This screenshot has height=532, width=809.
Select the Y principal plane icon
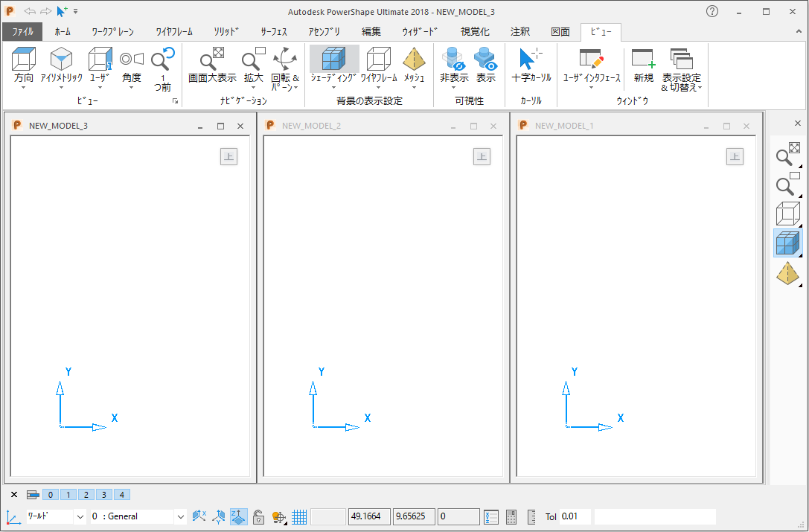coord(219,516)
